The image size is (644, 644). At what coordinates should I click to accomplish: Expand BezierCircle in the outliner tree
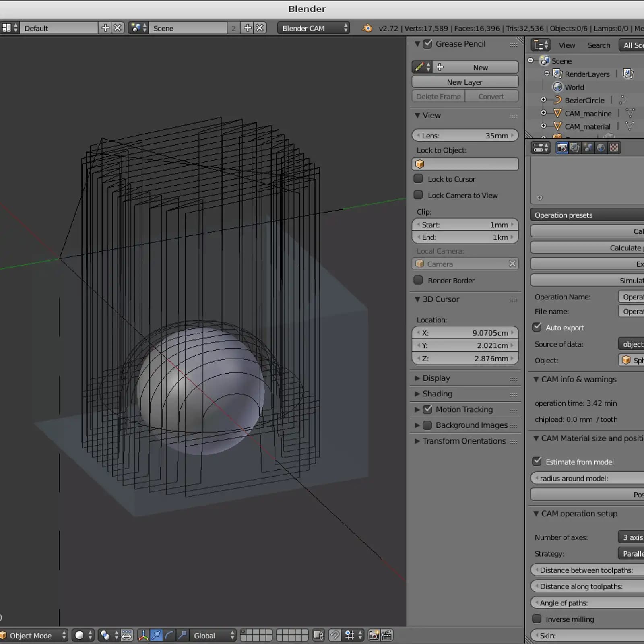(x=543, y=100)
